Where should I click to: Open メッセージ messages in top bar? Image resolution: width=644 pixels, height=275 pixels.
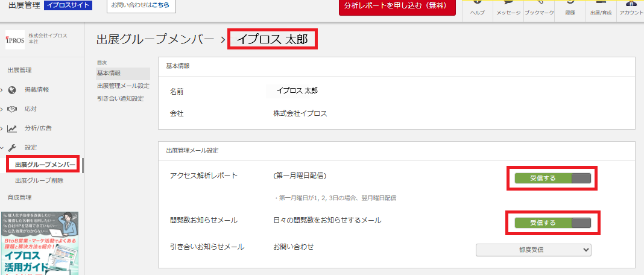point(508,7)
